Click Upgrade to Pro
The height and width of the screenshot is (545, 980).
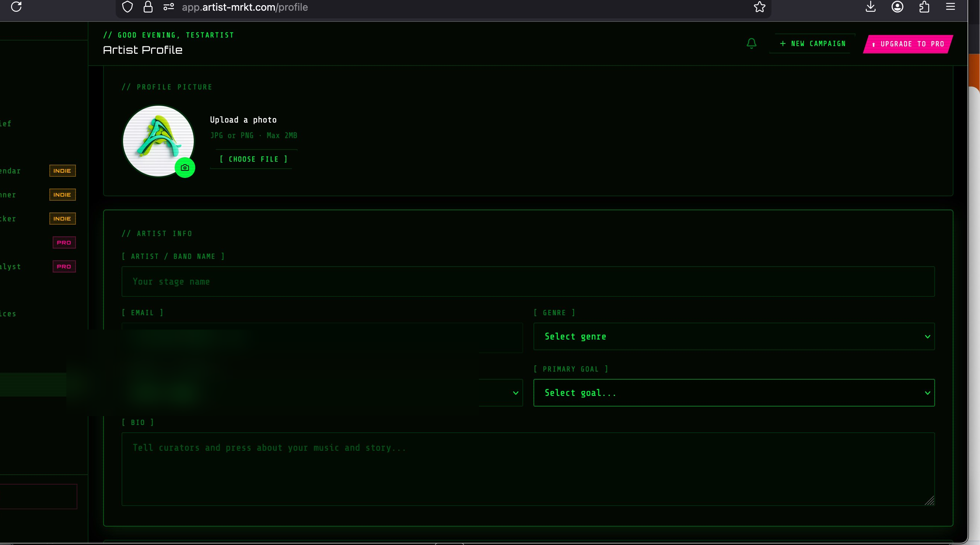(x=908, y=44)
